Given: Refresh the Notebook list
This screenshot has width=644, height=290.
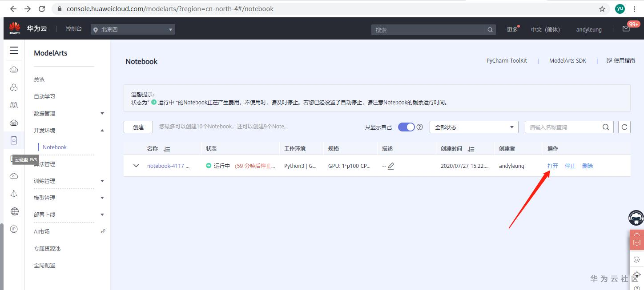Looking at the screenshot, I should (x=624, y=127).
